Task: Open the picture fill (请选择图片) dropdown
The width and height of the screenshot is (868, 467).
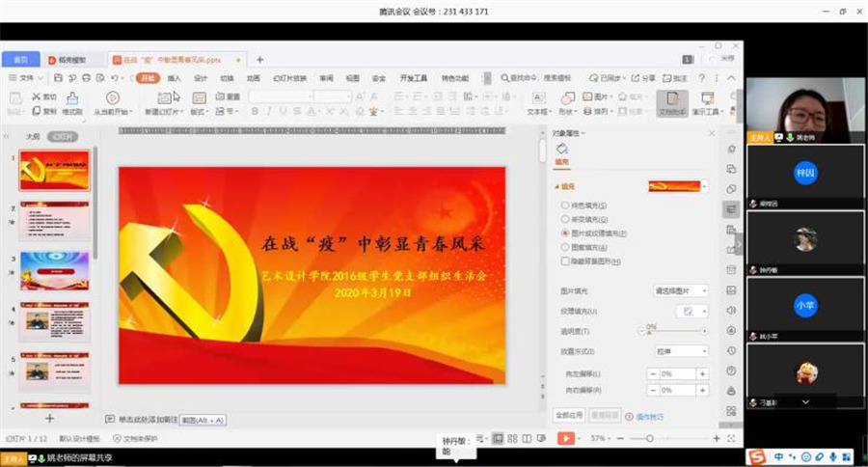Action: [x=681, y=290]
